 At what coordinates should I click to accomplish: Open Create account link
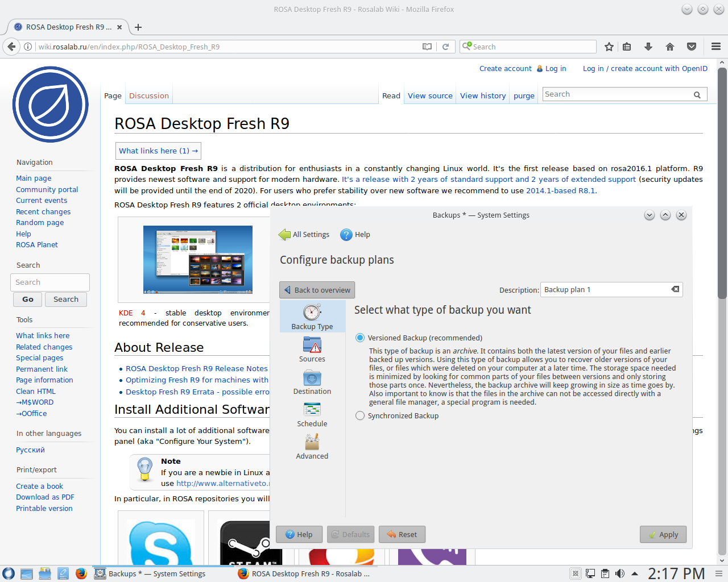click(x=505, y=68)
